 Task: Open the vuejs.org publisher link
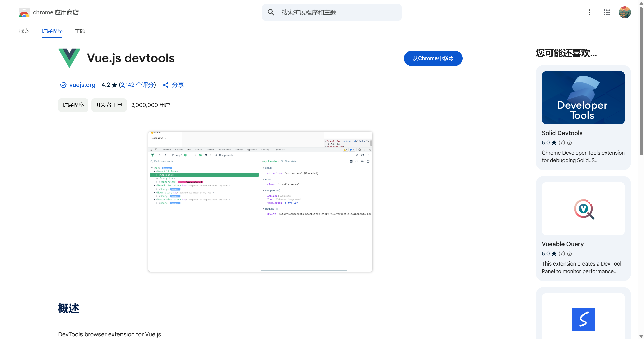(x=82, y=85)
